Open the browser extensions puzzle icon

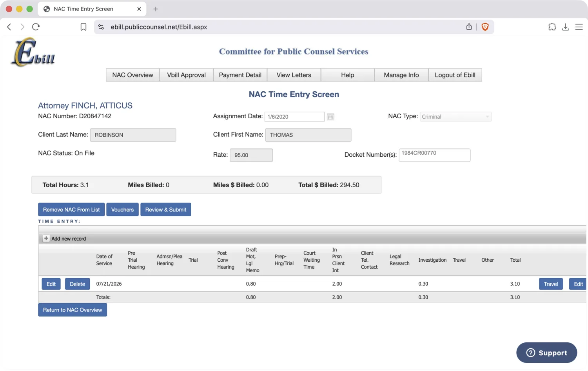pos(552,27)
